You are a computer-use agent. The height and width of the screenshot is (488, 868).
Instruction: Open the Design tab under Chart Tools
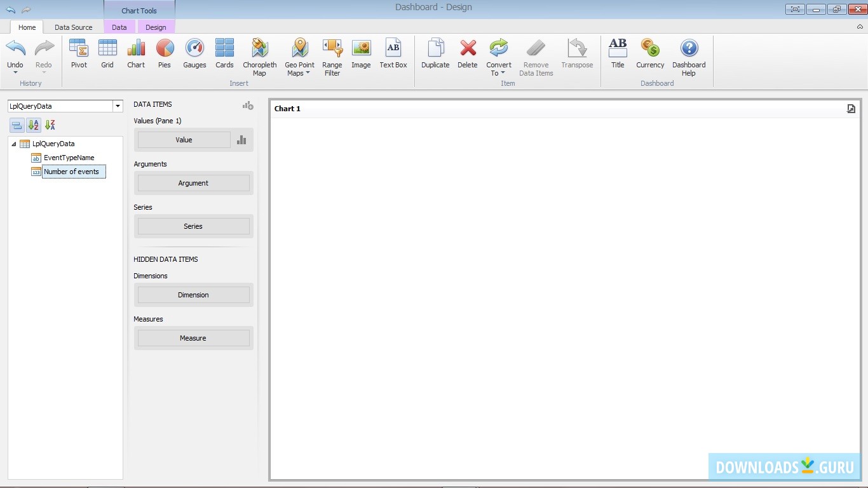(156, 27)
